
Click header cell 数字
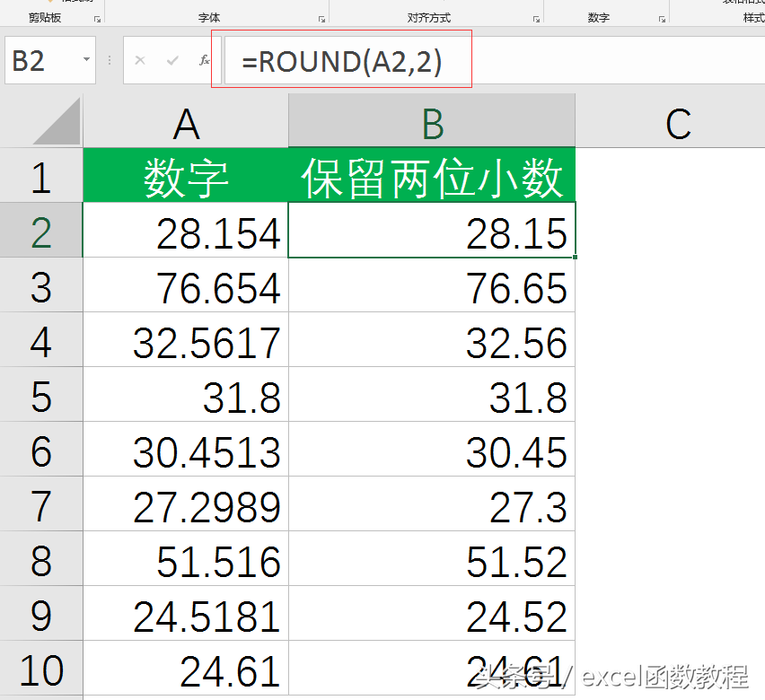pyautogui.click(x=186, y=175)
